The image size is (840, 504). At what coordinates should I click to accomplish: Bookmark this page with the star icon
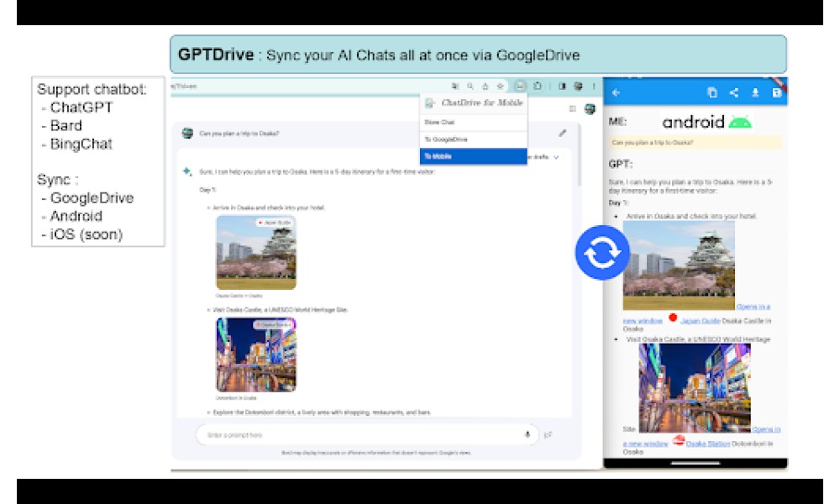click(500, 86)
